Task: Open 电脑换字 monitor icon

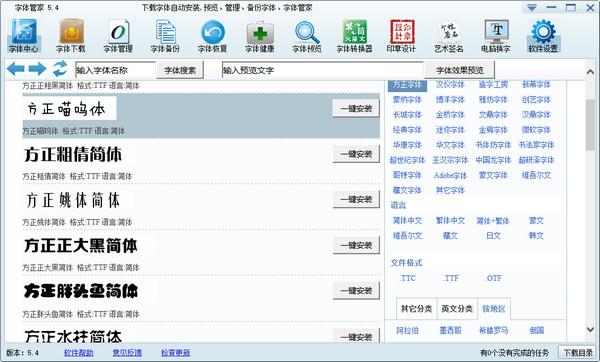Action: coord(496,36)
